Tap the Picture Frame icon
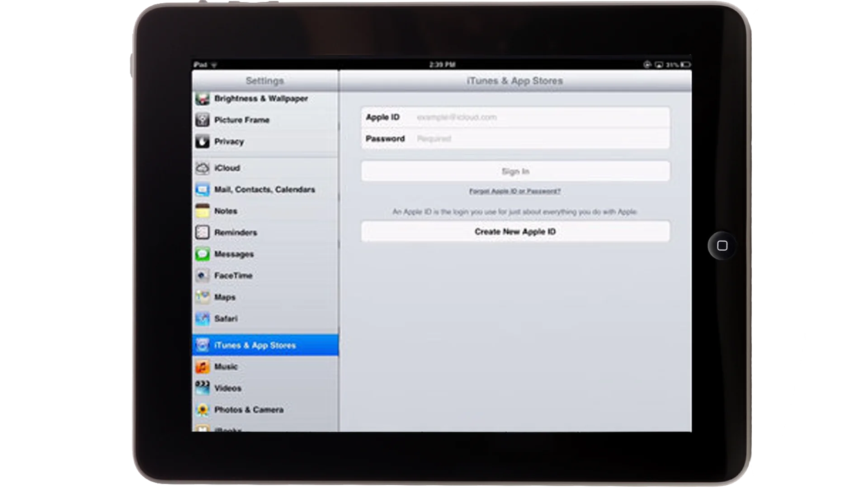Screen dimensions: 868x488 coord(203,120)
